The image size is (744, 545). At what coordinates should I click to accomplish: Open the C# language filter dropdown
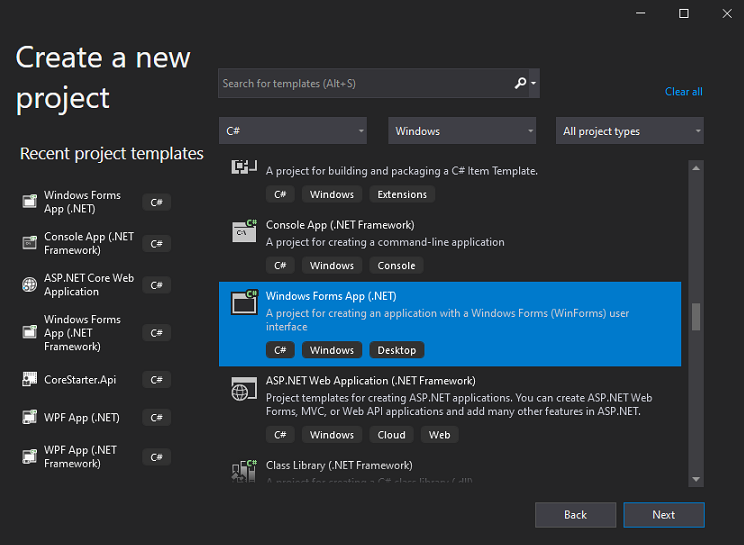(x=293, y=131)
